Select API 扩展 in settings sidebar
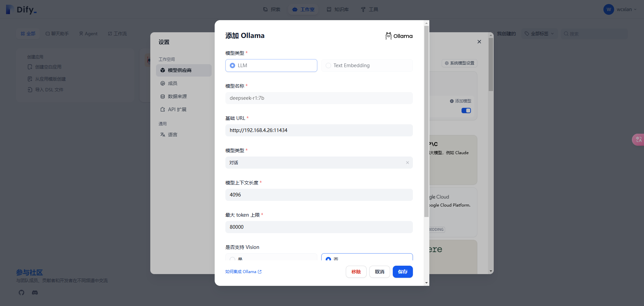This screenshot has height=306, width=644. [184, 110]
